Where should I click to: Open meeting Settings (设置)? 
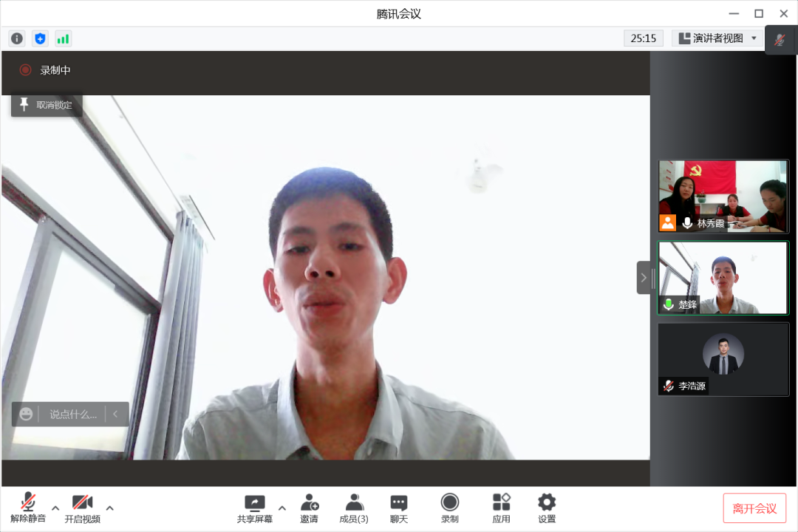547,508
